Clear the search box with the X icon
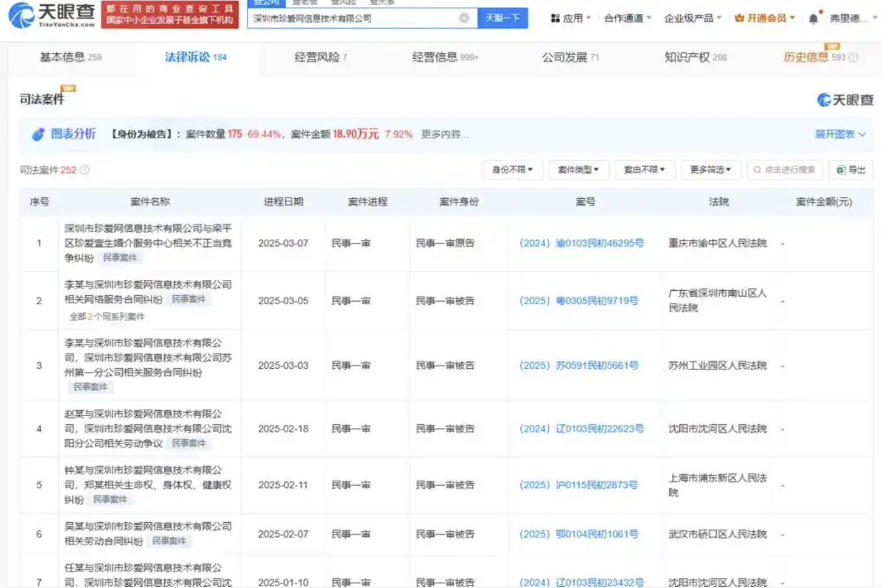 (464, 18)
